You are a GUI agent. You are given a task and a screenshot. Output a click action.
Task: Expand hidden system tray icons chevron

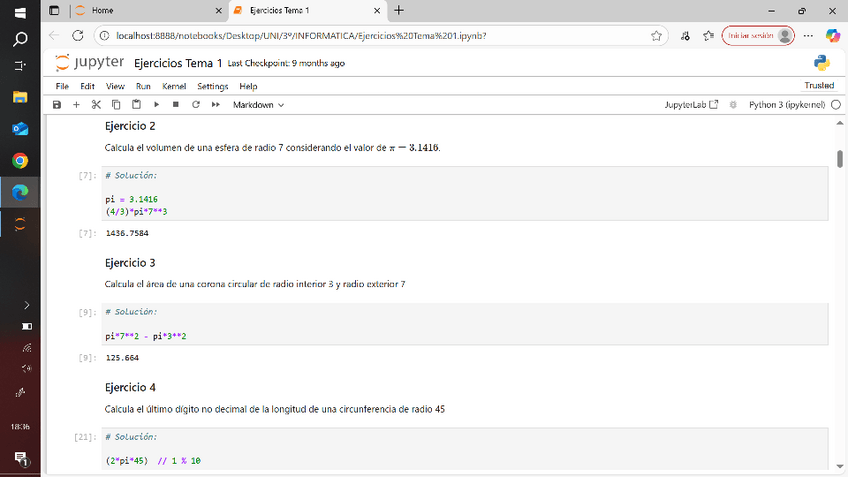tap(26, 305)
